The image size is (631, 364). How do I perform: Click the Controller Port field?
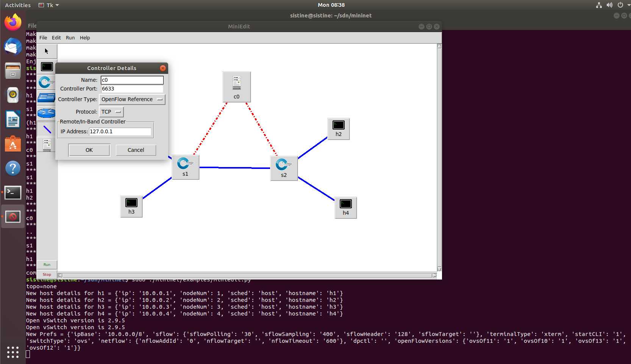[x=132, y=89]
